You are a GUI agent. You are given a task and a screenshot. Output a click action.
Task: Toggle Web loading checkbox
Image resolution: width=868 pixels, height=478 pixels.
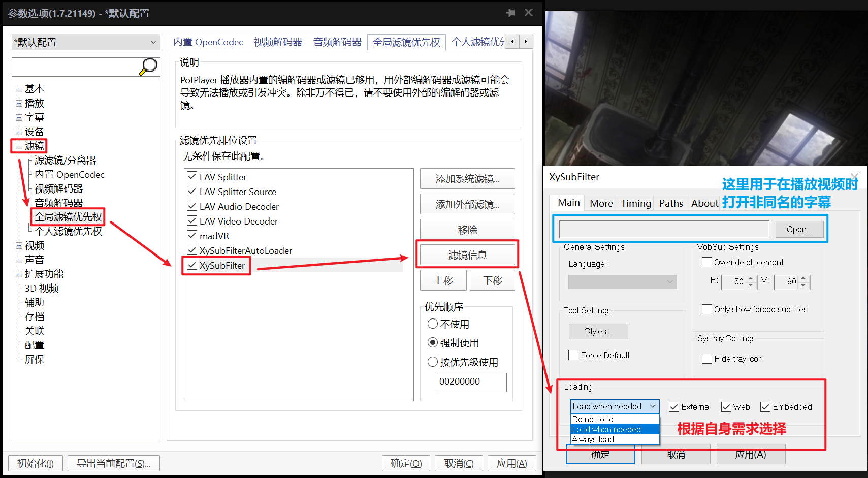click(726, 407)
